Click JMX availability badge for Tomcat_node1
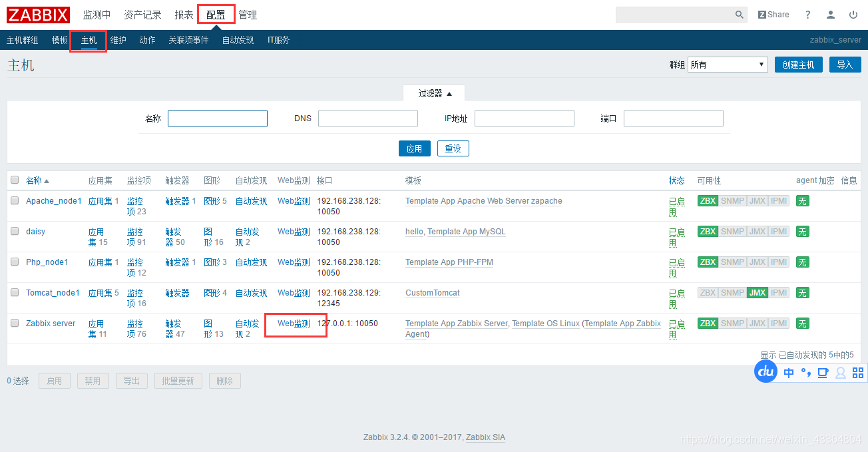 pos(757,293)
